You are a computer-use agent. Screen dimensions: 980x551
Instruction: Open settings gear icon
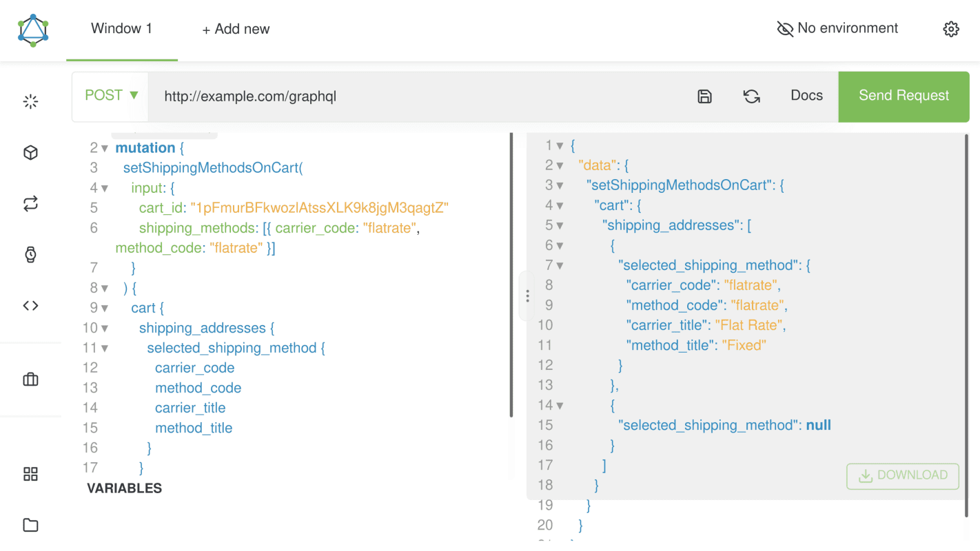(x=951, y=29)
